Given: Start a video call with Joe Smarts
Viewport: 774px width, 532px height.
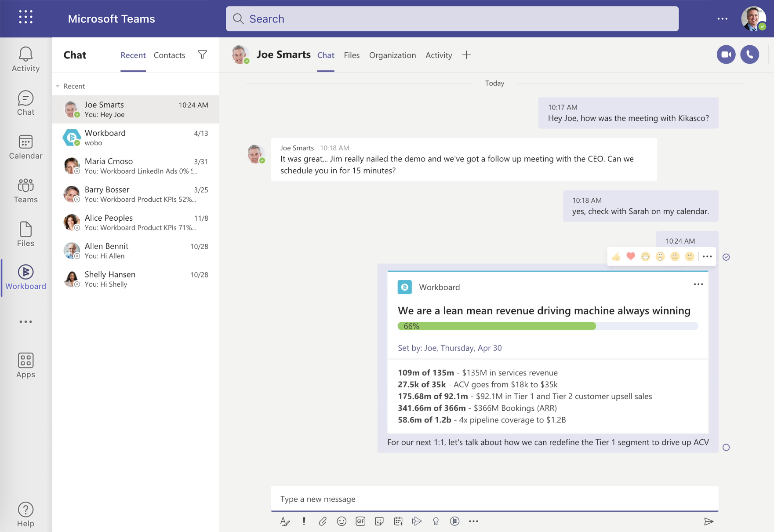Looking at the screenshot, I should (x=726, y=55).
